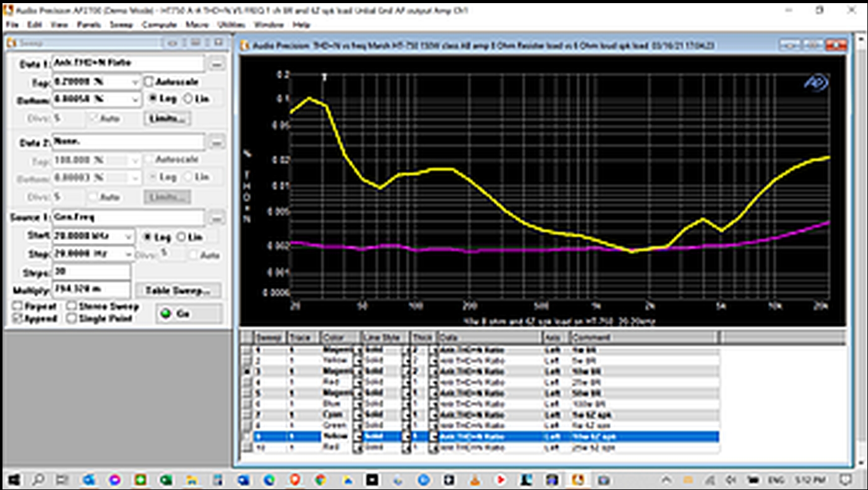This screenshot has height=490, width=868.
Task: Start the sweep with the Go button
Action: coord(189,314)
